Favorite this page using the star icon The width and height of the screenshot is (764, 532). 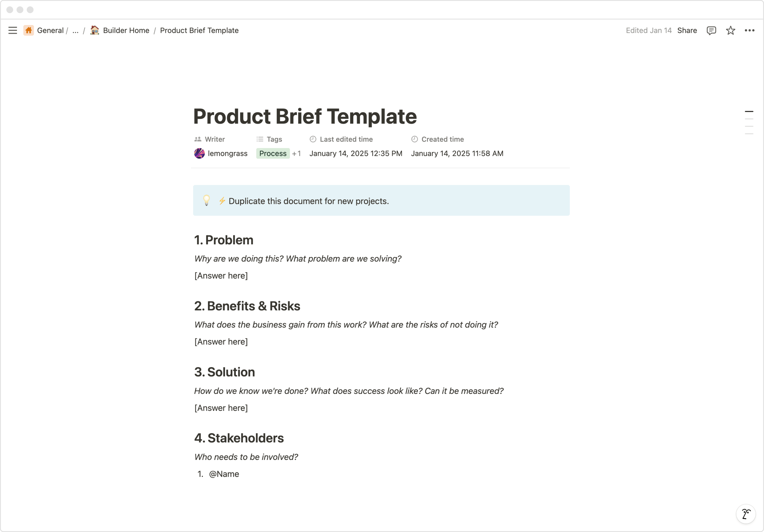point(731,30)
